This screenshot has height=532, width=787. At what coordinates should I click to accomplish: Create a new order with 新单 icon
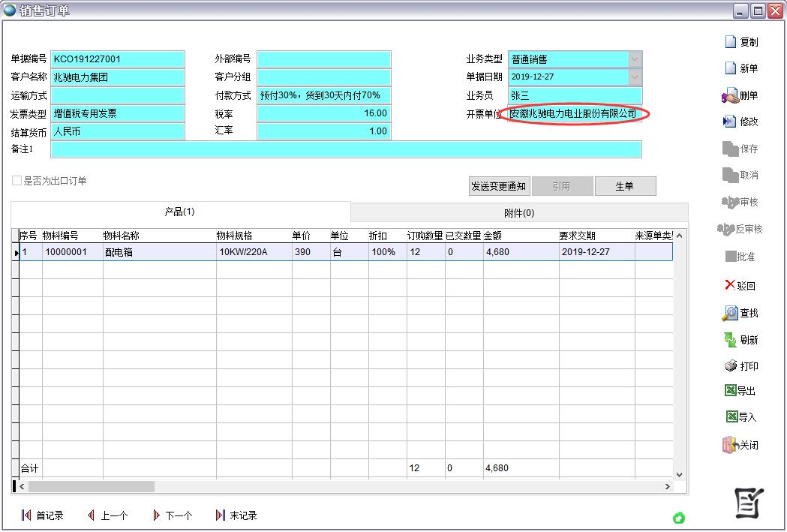click(x=731, y=68)
